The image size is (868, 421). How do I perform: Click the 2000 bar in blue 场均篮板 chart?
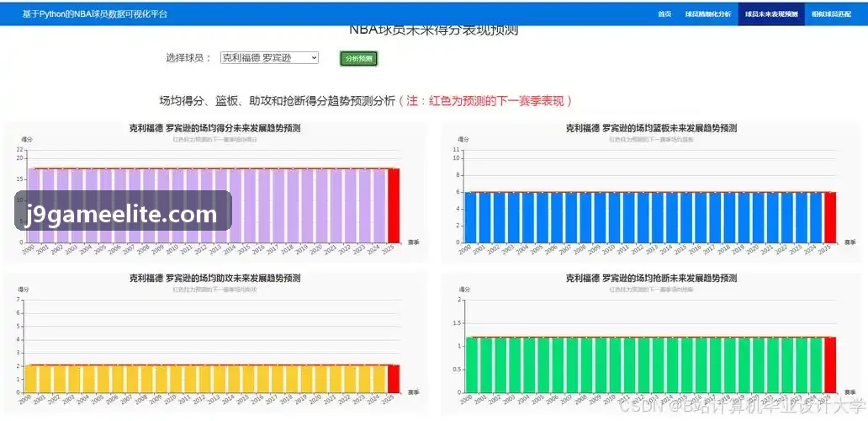470,217
